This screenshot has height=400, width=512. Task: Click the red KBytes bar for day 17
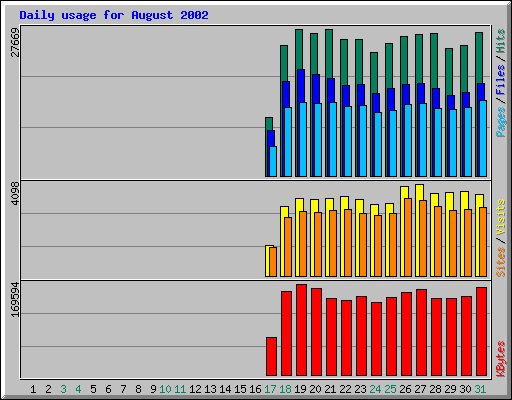coord(271,357)
